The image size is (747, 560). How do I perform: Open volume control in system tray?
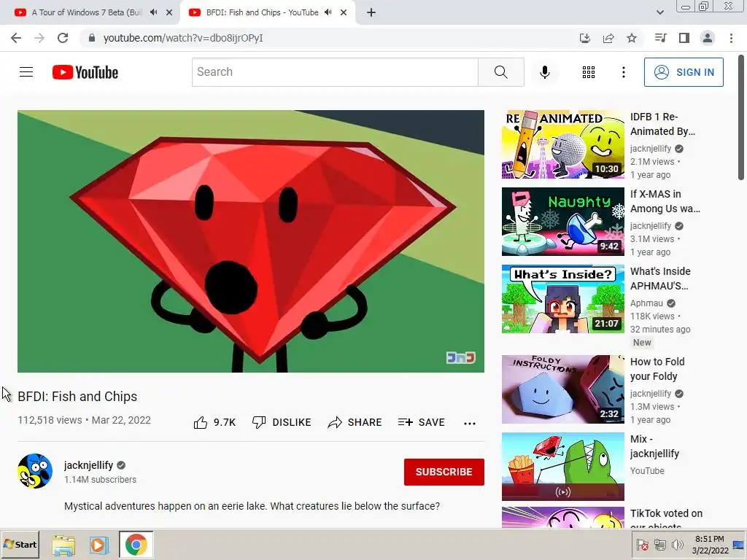(677, 545)
